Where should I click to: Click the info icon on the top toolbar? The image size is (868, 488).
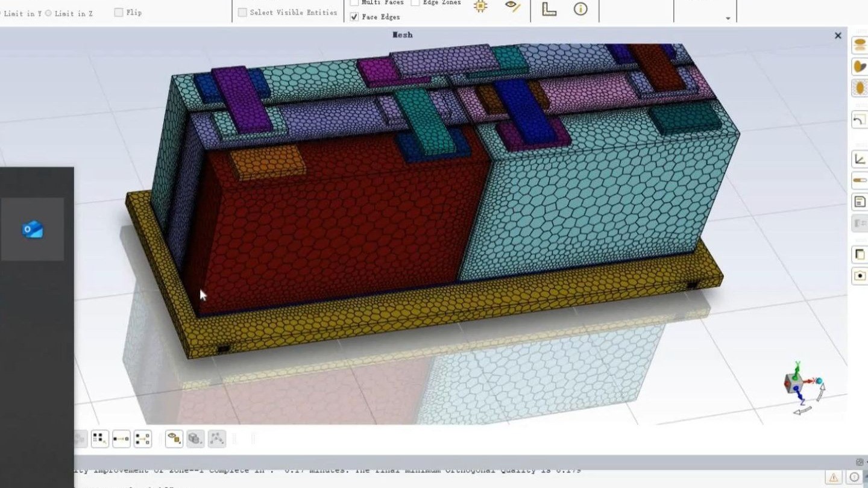coord(580,8)
